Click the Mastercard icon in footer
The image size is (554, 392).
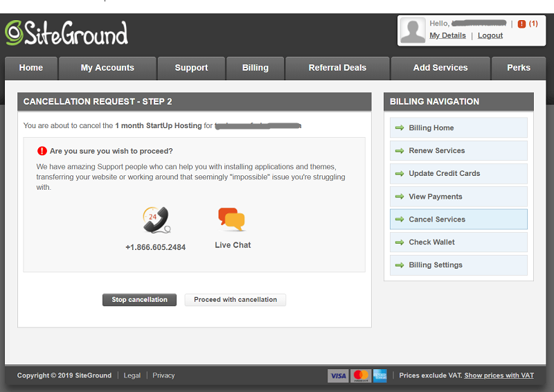tap(361, 375)
